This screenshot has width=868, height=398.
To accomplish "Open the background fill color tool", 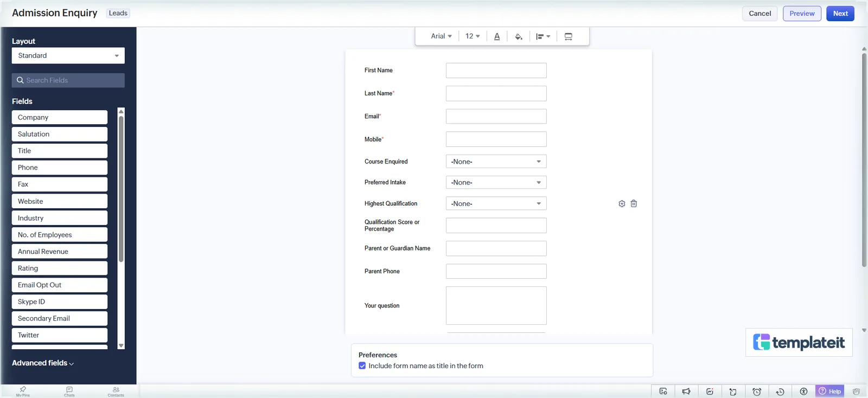I will click(519, 36).
